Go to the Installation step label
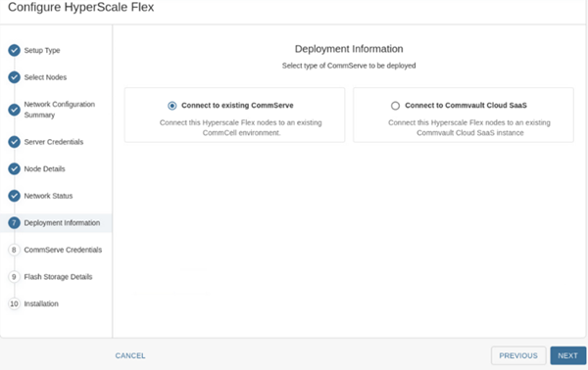588x370 pixels. 41,303
